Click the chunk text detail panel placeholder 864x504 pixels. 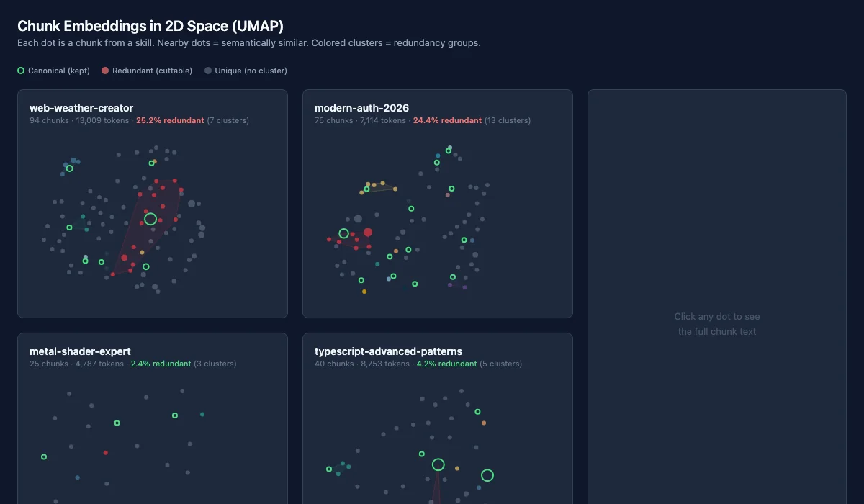click(716, 324)
